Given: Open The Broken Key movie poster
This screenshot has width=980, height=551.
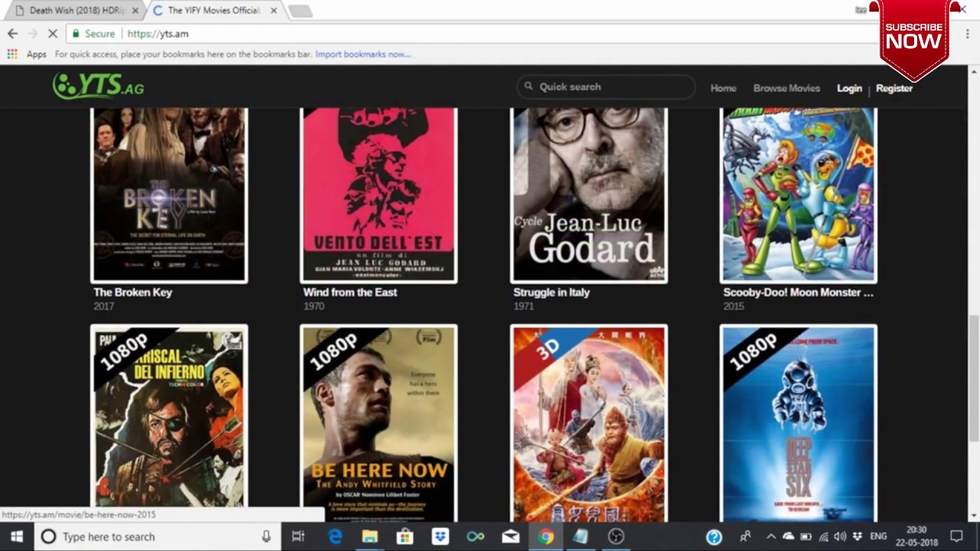Looking at the screenshot, I should 169,195.
